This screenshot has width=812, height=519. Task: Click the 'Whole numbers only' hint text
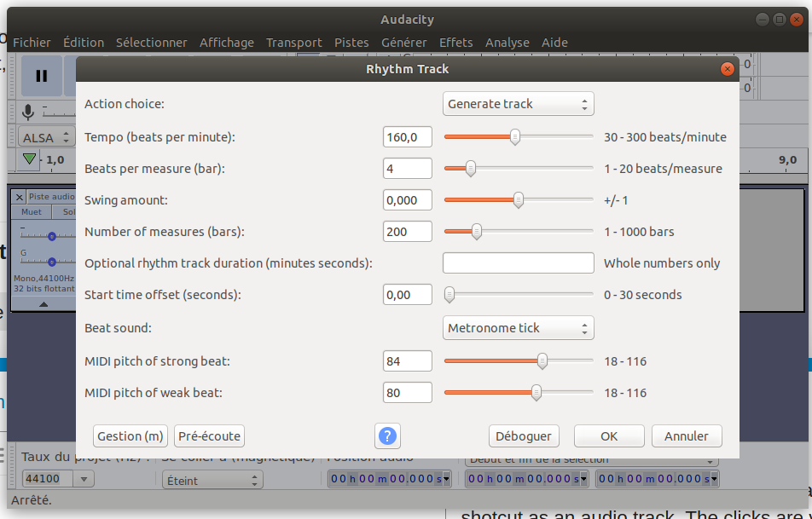point(662,263)
